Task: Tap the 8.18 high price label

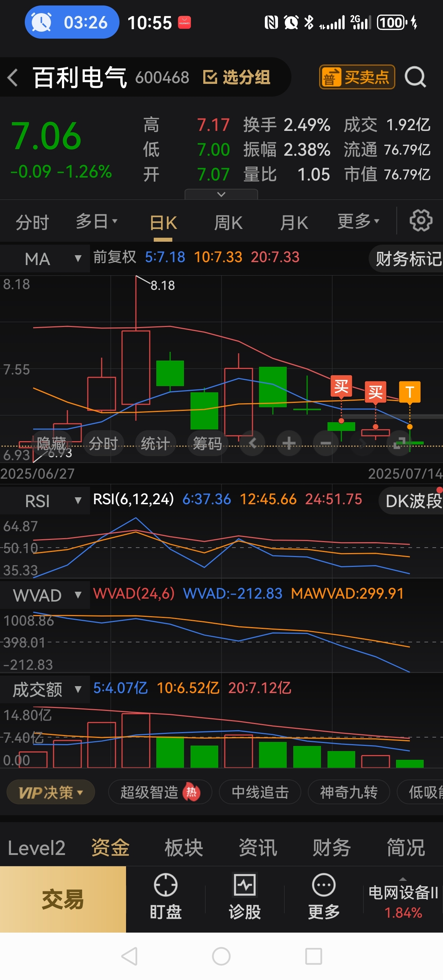Action: (x=163, y=285)
